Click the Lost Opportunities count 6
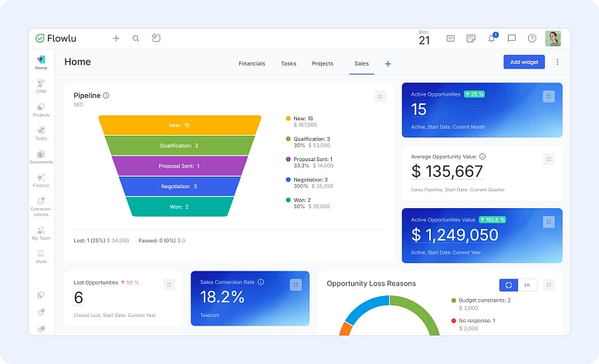 click(x=78, y=298)
